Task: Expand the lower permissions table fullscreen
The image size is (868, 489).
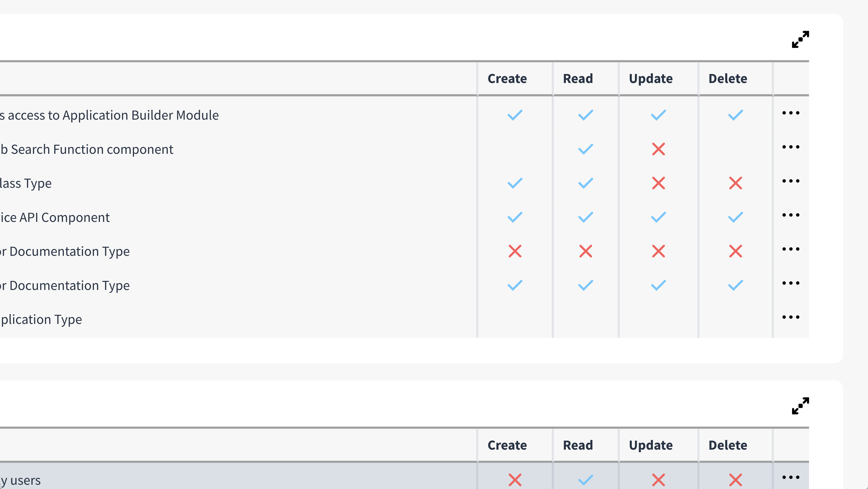Action: [800, 406]
